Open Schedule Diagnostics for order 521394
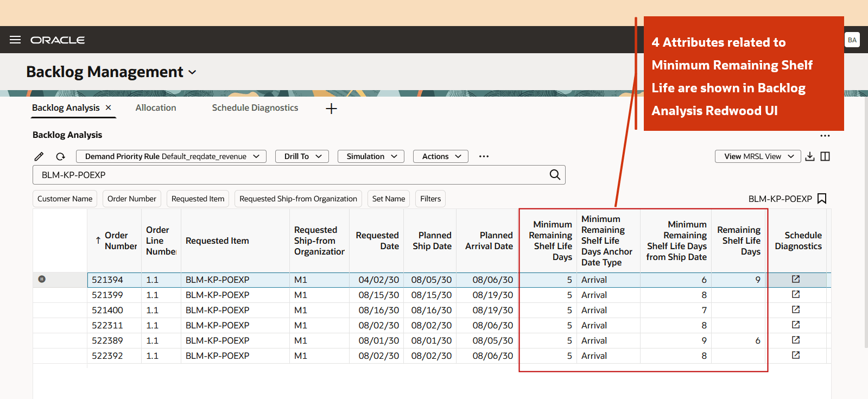 point(796,279)
